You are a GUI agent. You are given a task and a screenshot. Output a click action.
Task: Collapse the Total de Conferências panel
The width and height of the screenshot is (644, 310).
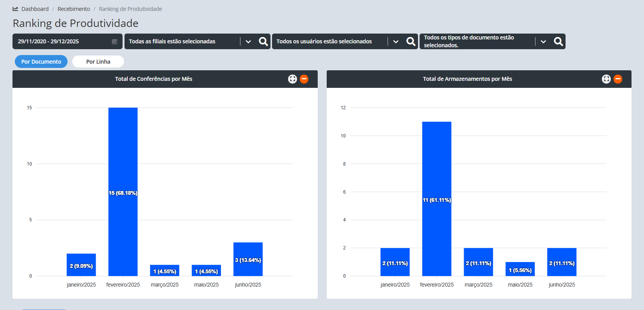pos(304,79)
